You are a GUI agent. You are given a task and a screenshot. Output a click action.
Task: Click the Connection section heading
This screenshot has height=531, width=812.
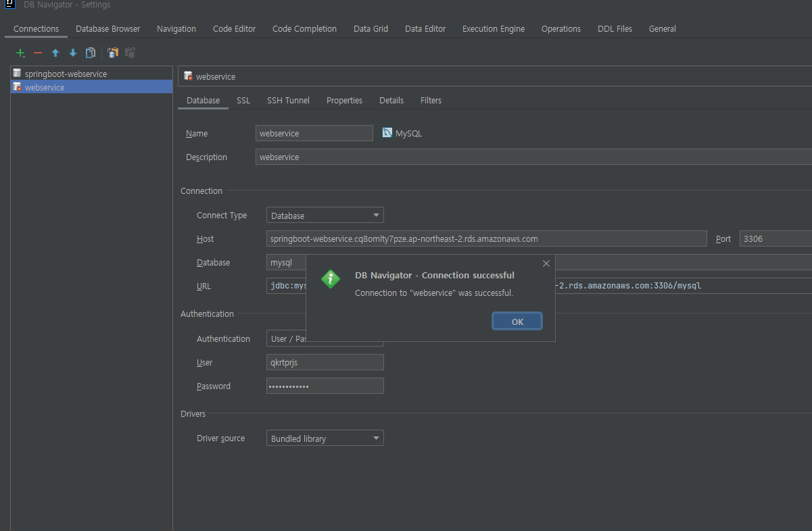201,191
